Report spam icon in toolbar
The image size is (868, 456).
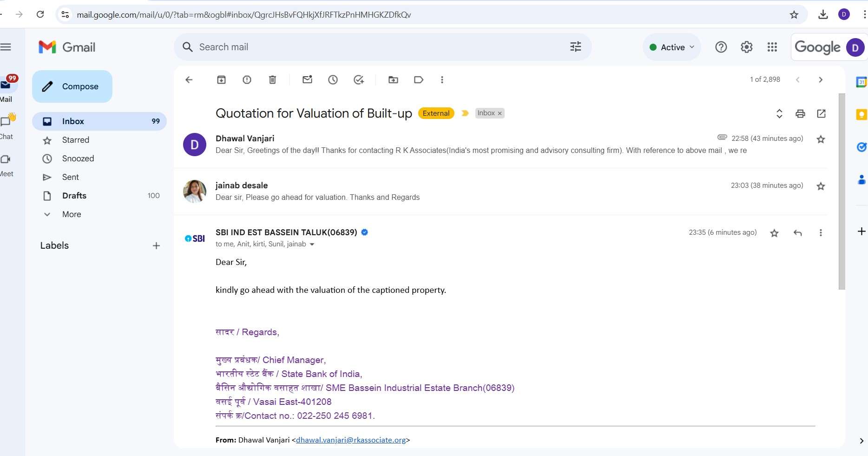pos(247,79)
